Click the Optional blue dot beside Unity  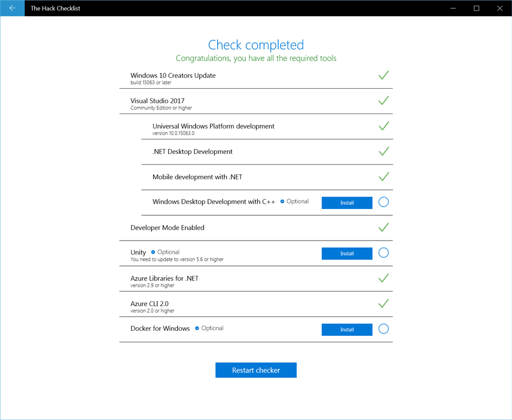pyautogui.click(x=153, y=252)
